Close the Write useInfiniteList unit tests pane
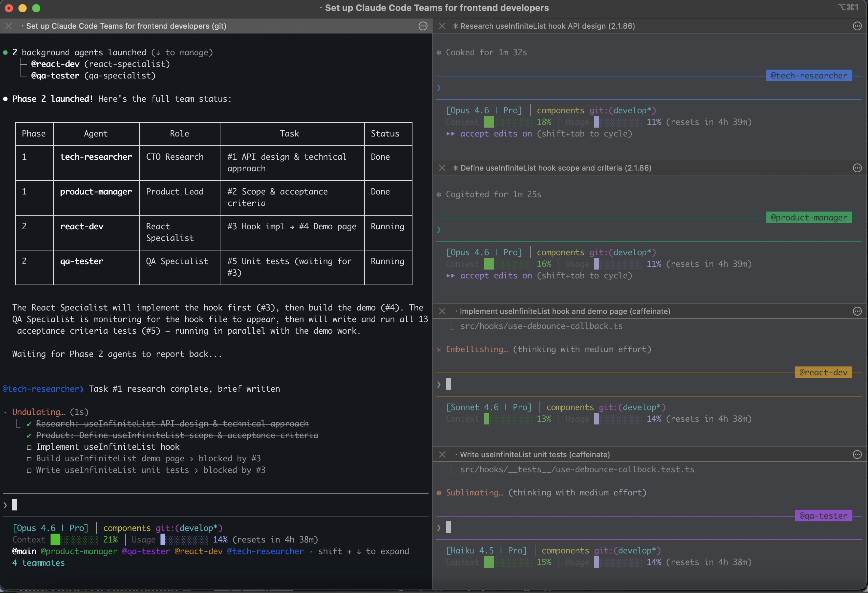 click(442, 454)
